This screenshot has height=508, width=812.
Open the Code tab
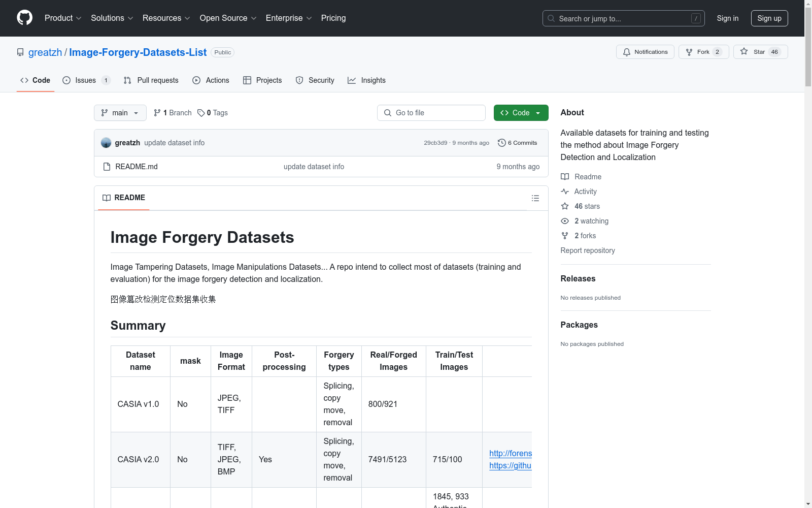click(36, 80)
